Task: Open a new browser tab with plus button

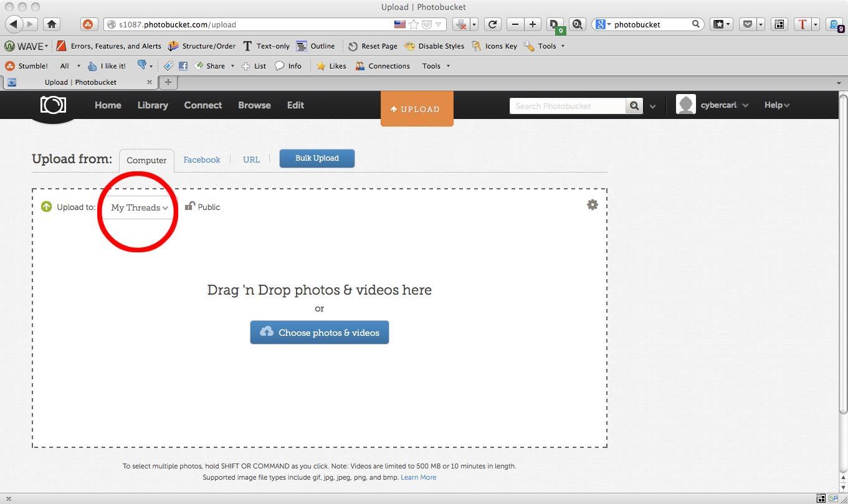Action: coord(168,82)
